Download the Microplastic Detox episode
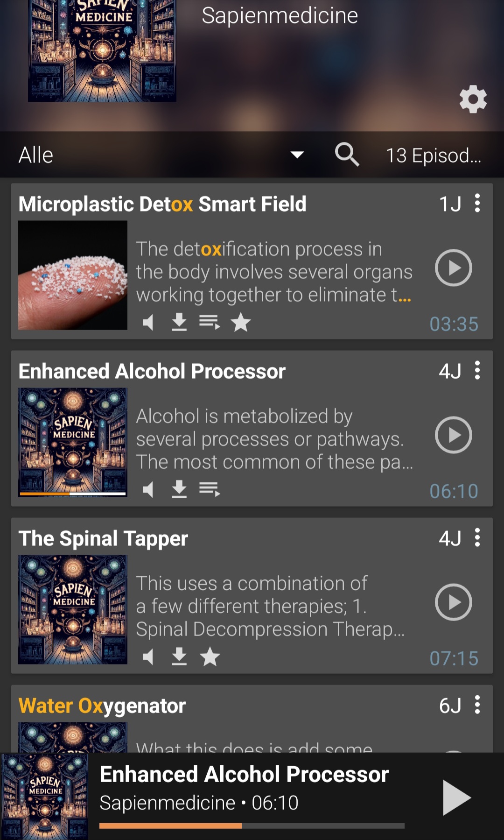Screen dimensions: 504x840 click(179, 322)
